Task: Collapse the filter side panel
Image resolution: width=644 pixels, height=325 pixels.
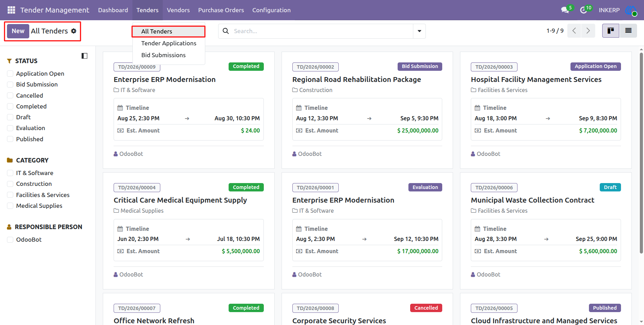Action: [x=84, y=56]
